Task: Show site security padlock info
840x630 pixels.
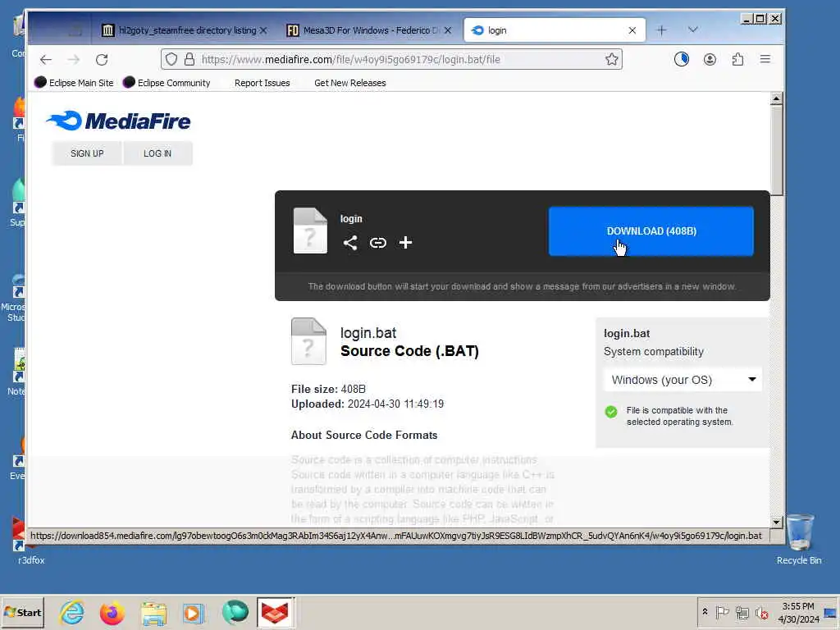Action: (x=189, y=59)
